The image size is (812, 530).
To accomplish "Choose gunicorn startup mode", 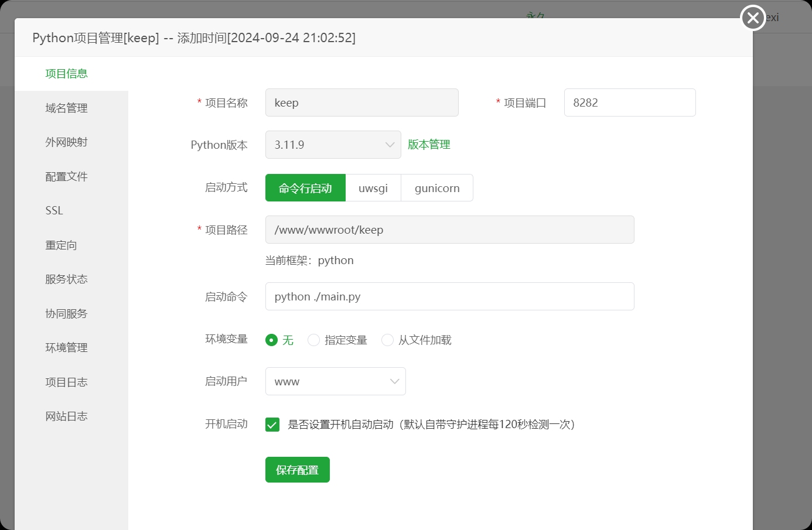I will (437, 188).
